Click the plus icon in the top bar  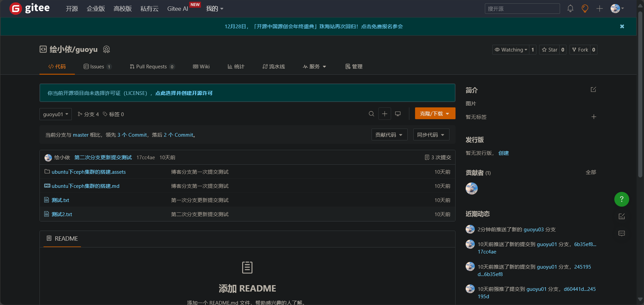tap(599, 8)
